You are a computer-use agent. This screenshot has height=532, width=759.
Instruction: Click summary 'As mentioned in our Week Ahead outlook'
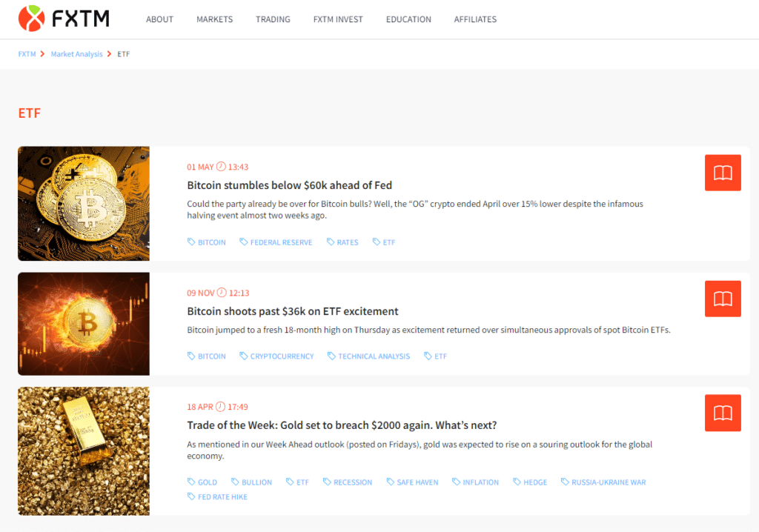click(420, 450)
